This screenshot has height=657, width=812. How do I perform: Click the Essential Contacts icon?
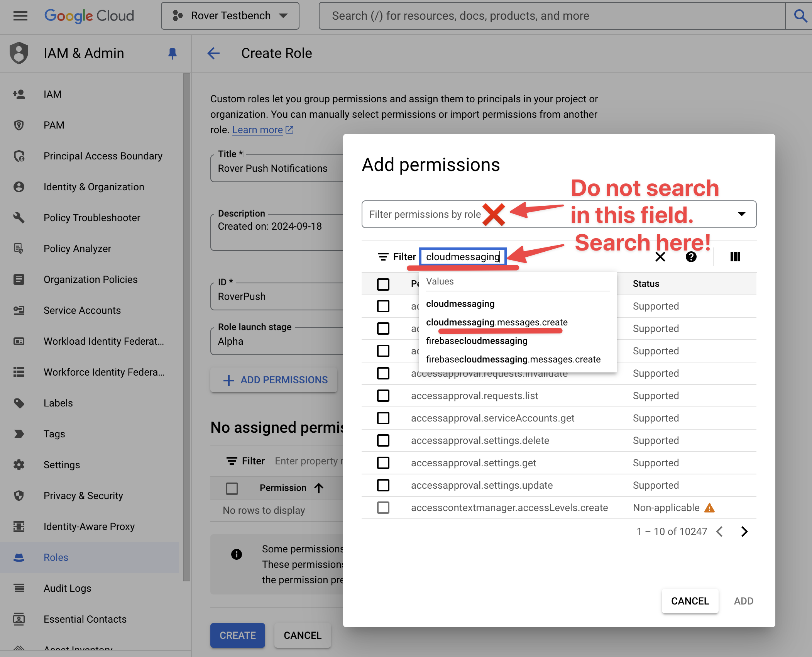click(19, 619)
